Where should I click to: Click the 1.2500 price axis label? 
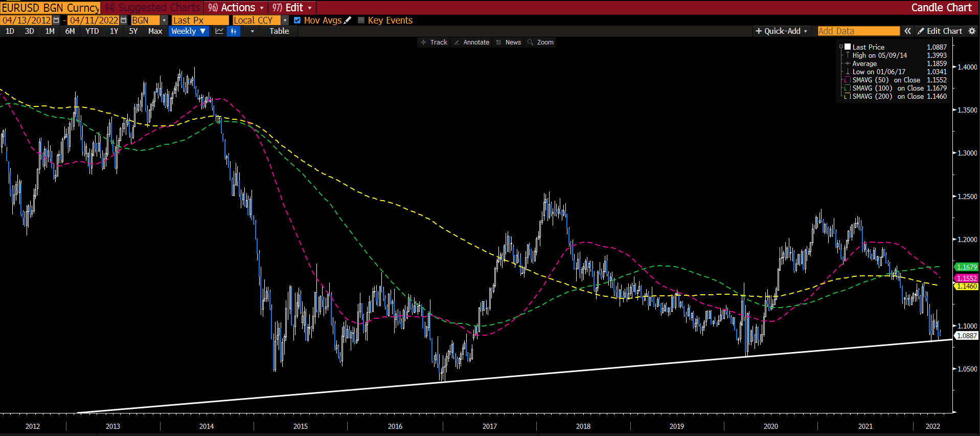(967, 197)
